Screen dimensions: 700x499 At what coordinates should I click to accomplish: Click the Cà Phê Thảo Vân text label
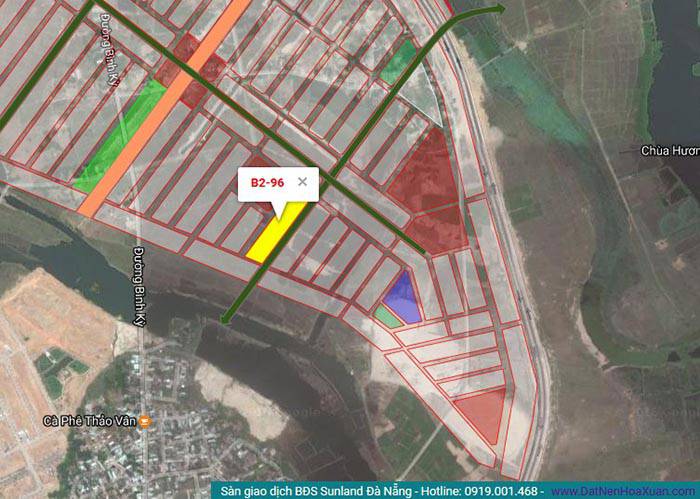pos(90,421)
